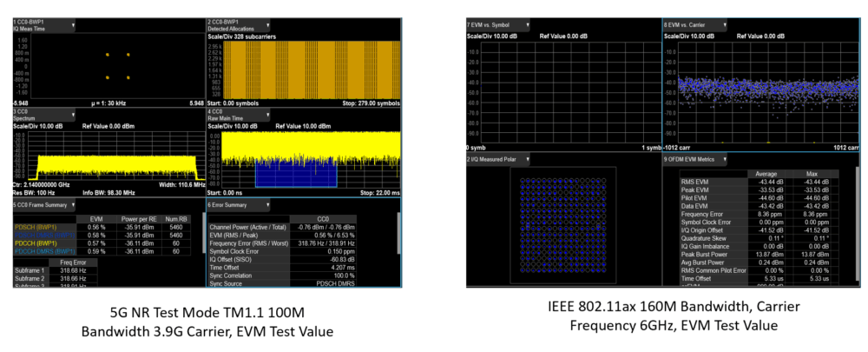Image resolution: width=868 pixels, height=352 pixels.
Task: Select the PDSCH (BWP1) row in Frame Summary
Action: (33, 226)
